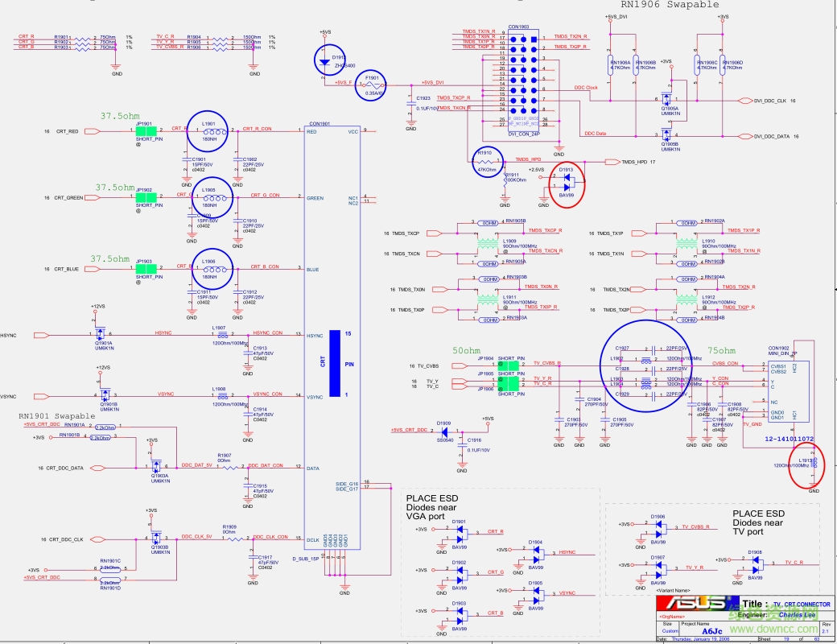Image resolution: width=837 pixels, height=644 pixels.
Task: Click project name 'A6Jc' in title block
Action: coord(712,630)
